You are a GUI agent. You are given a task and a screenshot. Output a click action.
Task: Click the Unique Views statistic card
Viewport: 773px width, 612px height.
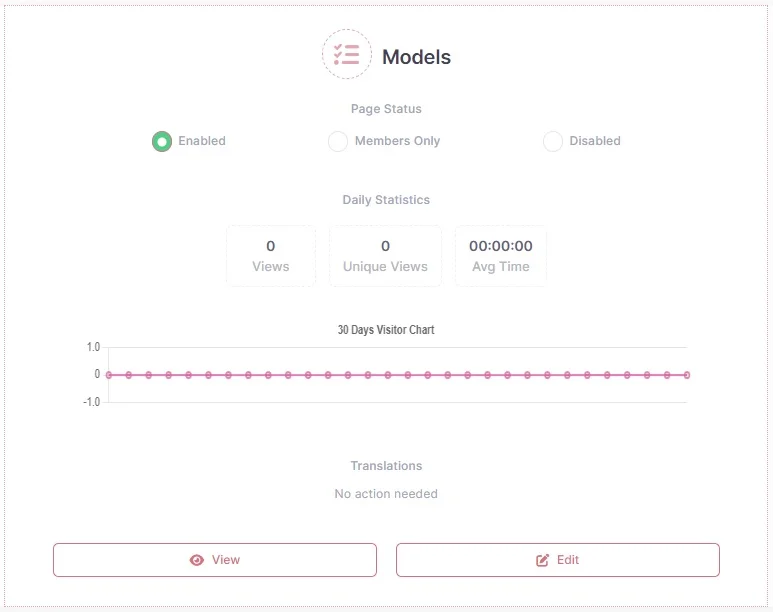pyautogui.click(x=385, y=256)
